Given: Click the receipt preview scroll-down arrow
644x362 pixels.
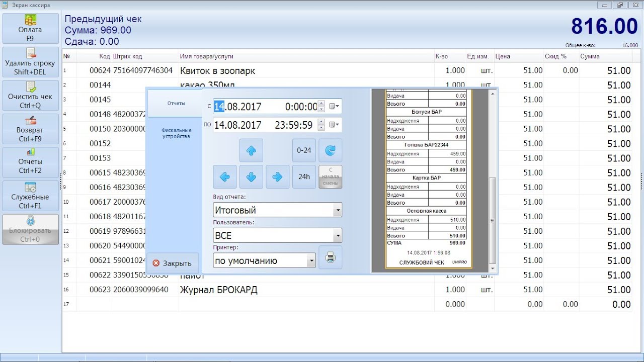Looking at the screenshot, I should (x=493, y=268).
